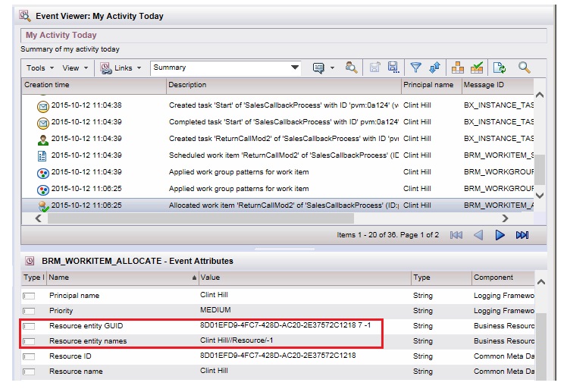
Task: Click the envelope icon of the 11:04:38 event
Action: click(43, 106)
